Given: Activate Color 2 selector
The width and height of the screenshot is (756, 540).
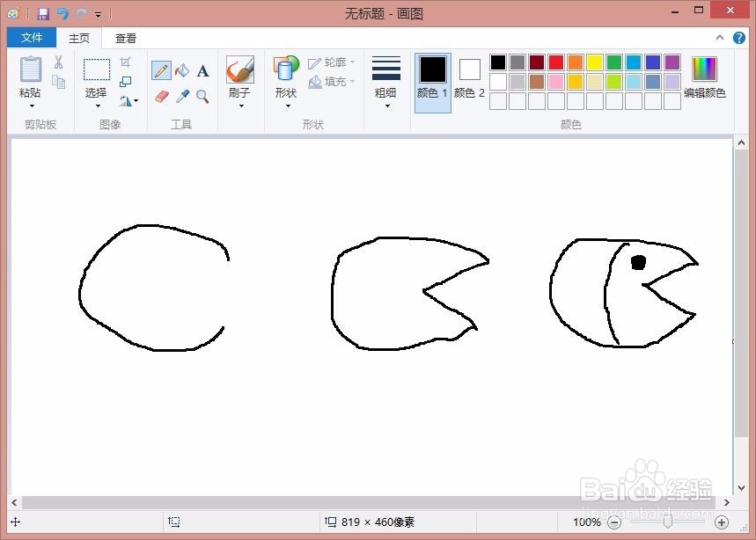Looking at the screenshot, I should [470, 79].
